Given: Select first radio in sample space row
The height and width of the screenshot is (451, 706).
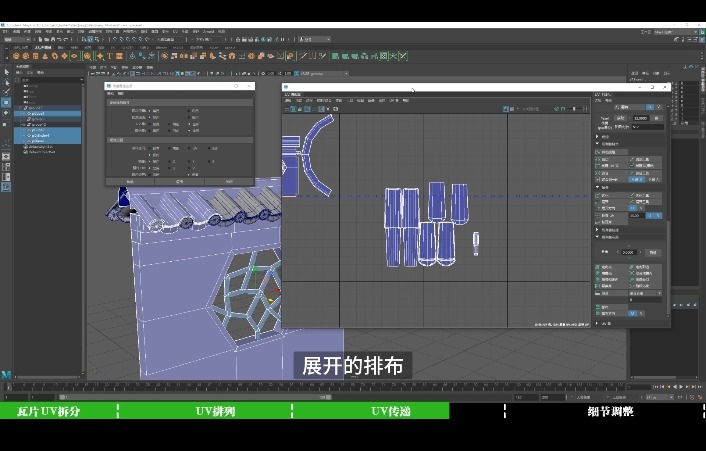Looking at the screenshot, I should click(x=150, y=148).
